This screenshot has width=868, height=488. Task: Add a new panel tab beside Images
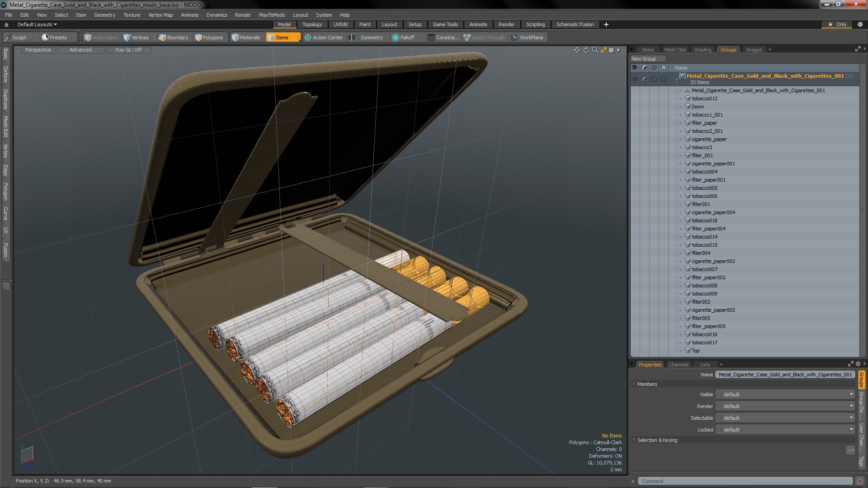(770, 50)
